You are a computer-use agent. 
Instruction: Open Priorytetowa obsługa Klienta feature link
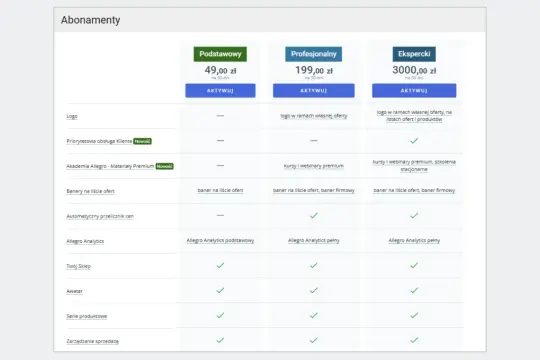(x=99, y=141)
